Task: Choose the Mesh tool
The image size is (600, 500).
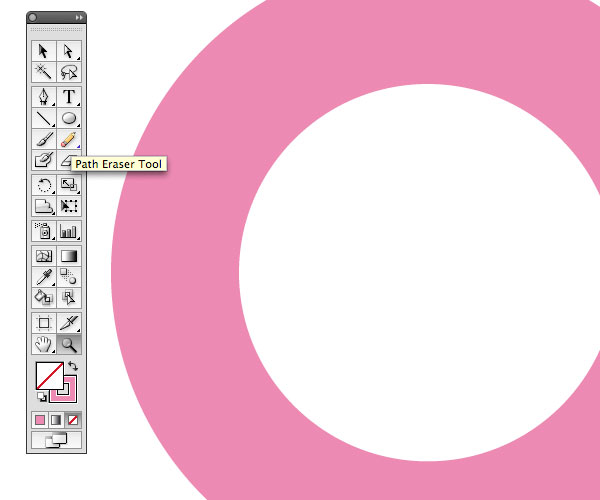Action: (44, 256)
